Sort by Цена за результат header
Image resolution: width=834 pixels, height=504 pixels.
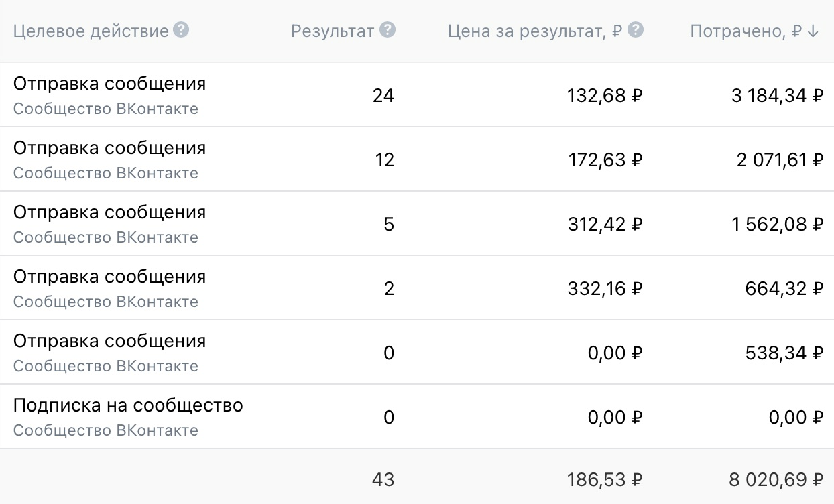coord(536,31)
